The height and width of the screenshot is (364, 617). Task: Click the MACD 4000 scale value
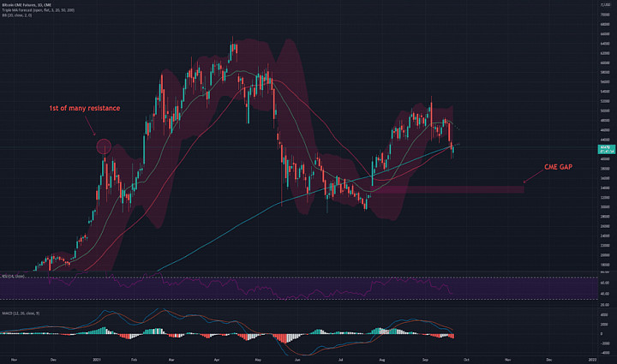click(x=604, y=315)
